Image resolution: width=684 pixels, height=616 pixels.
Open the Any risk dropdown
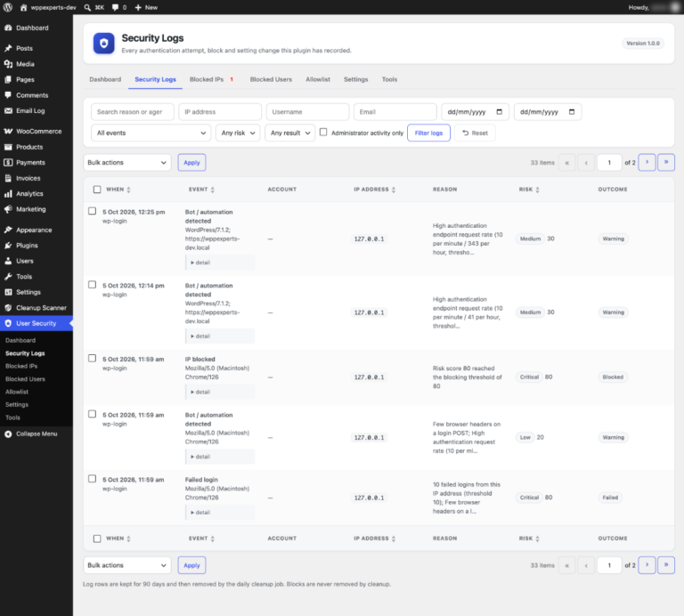tap(238, 133)
